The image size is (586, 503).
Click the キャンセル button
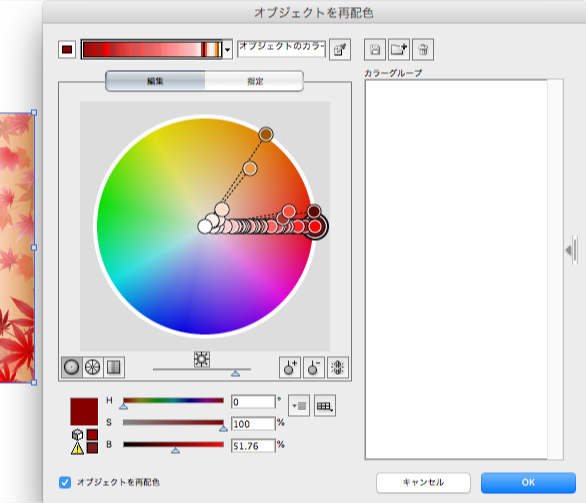[423, 482]
